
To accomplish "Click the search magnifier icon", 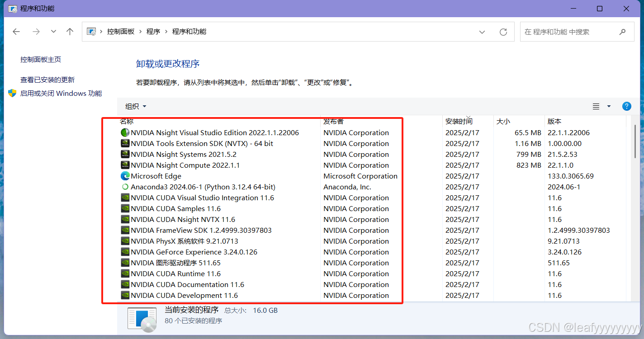I will [x=623, y=32].
